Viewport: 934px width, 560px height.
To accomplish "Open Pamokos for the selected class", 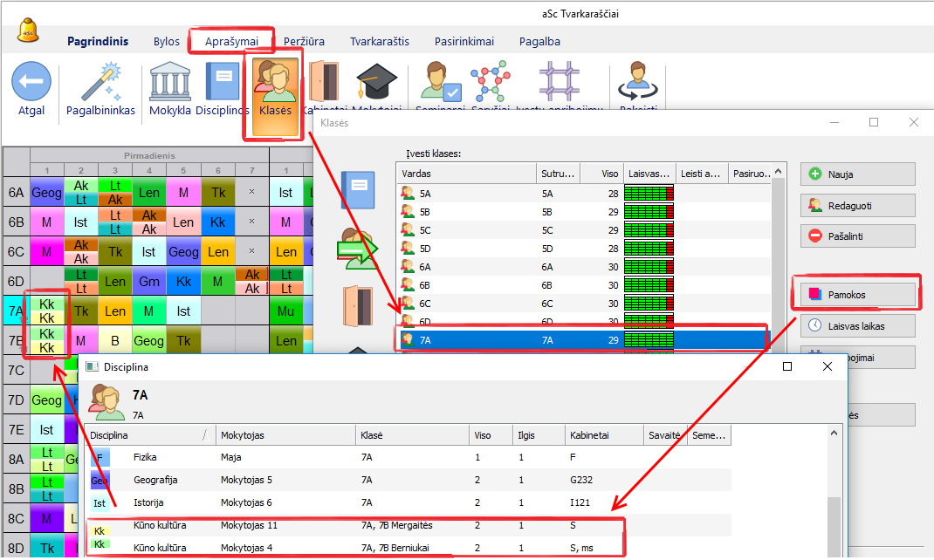I will click(856, 295).
